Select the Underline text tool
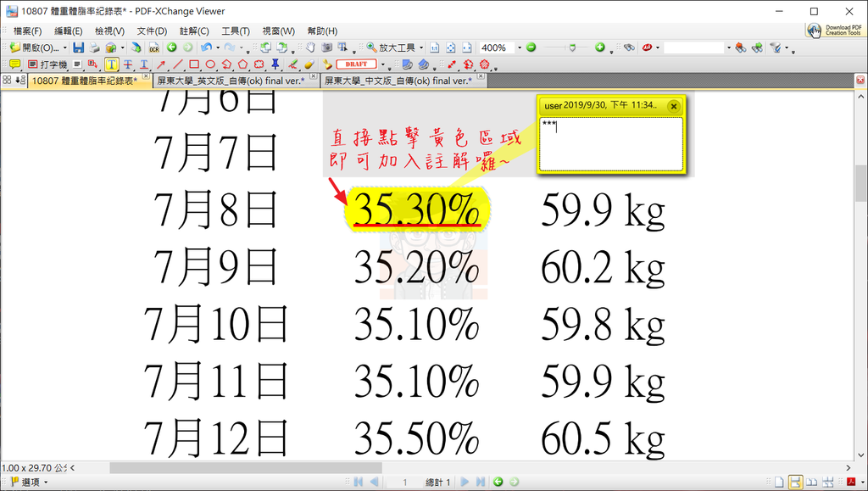The height and width of the screenshot is (491, 868). [144, 64]
